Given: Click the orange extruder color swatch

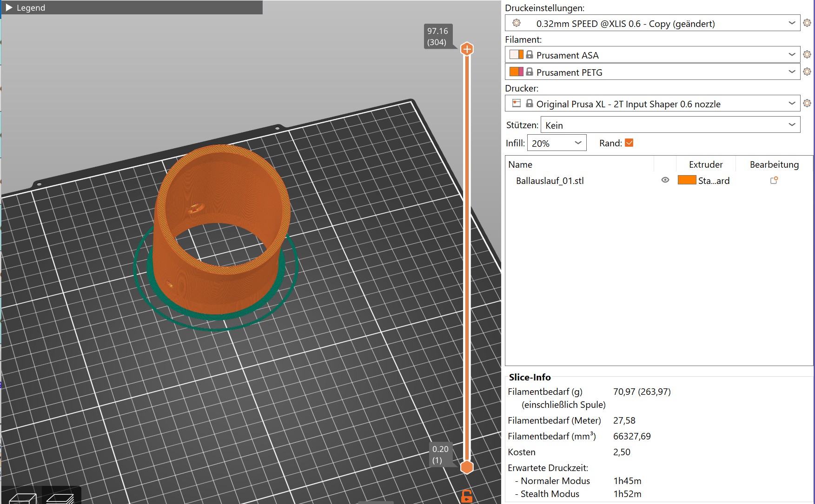Looking at the screenshot, I should click(687, 180).
